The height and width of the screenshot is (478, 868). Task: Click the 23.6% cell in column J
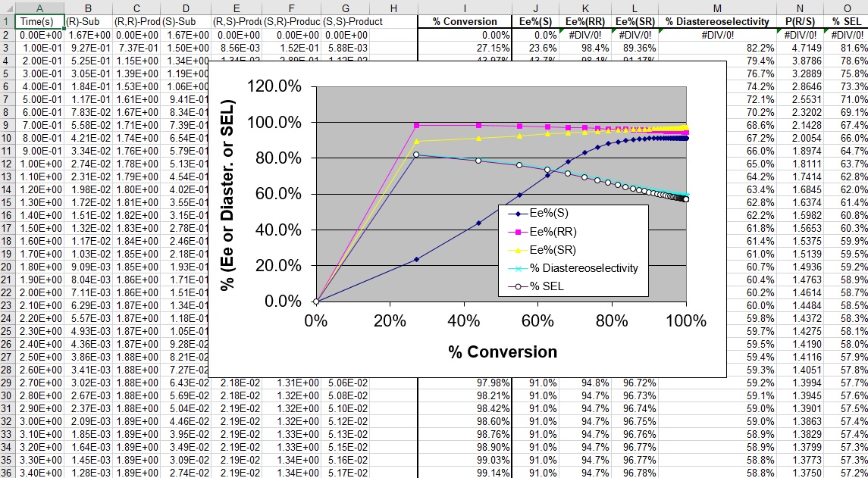click(x=537, y=48)
